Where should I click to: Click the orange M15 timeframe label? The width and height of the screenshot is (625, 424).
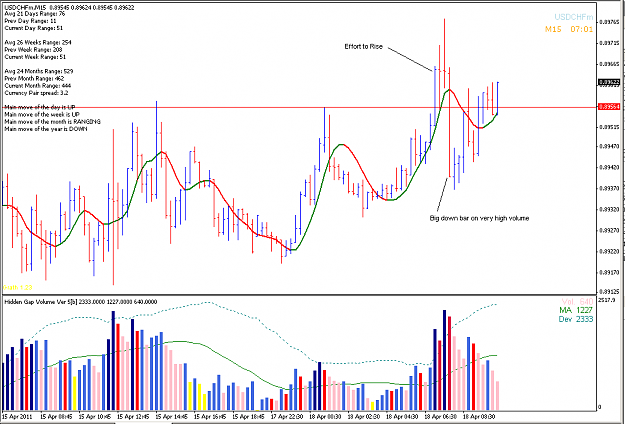[x=553, y=29]
